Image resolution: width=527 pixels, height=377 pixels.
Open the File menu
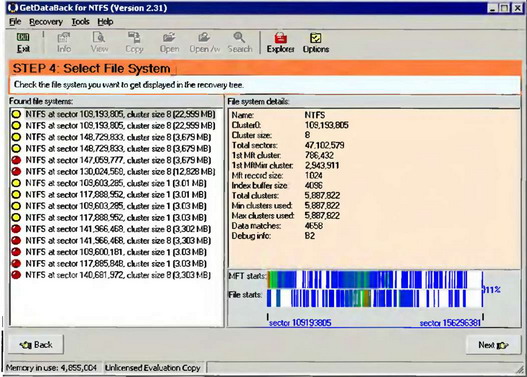point(15,22)
